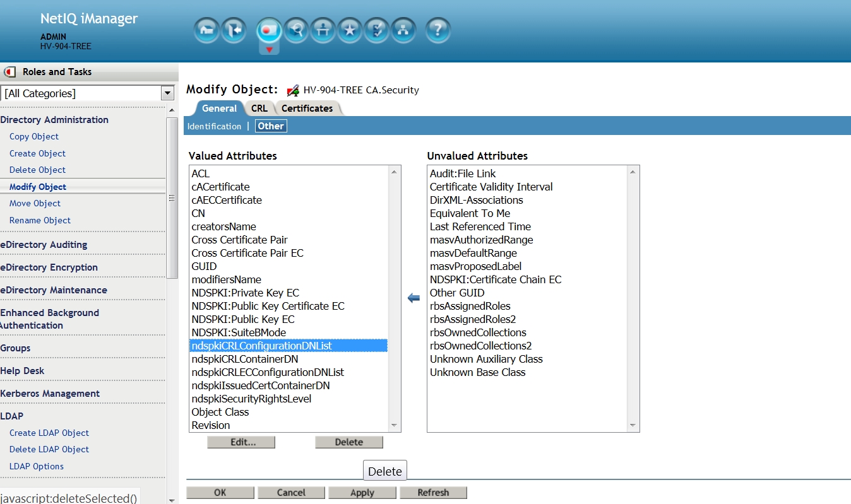Viewport: 851px width, 504px height.
Task: Expand Enhanced Background Authentication category
Action: 49,319
